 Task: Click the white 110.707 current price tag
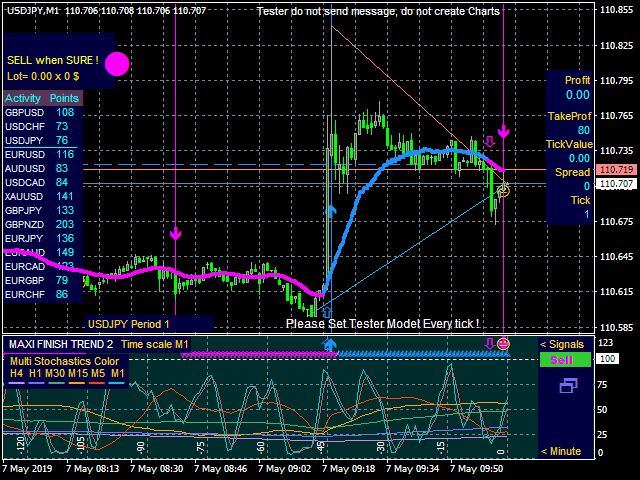(617, 184)
